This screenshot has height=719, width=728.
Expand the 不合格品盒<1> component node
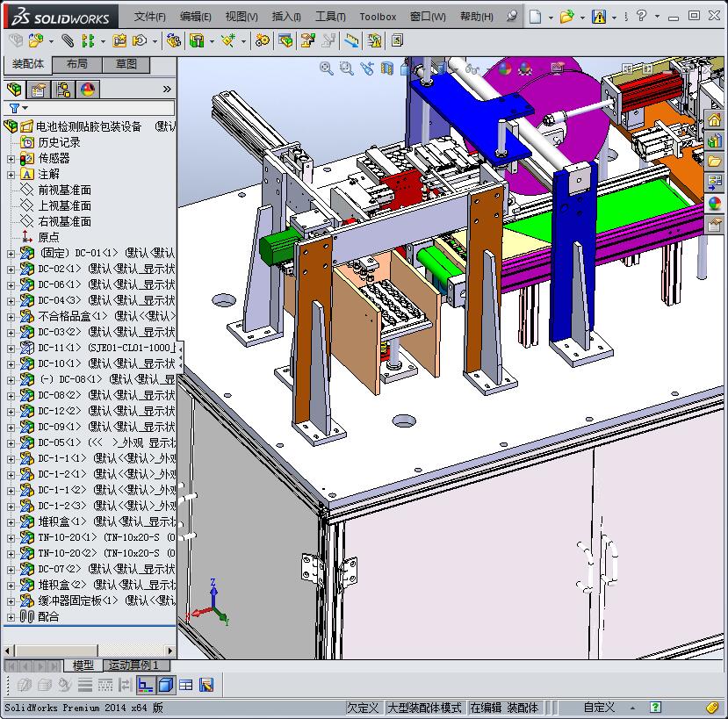click(x=11, y=317)
